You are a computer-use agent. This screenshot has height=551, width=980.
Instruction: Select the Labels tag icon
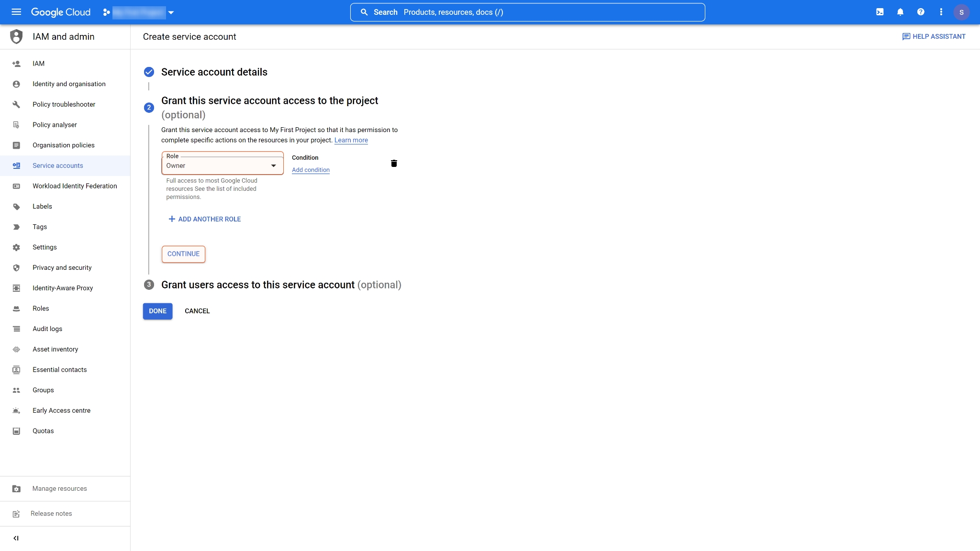coord(16,206)
